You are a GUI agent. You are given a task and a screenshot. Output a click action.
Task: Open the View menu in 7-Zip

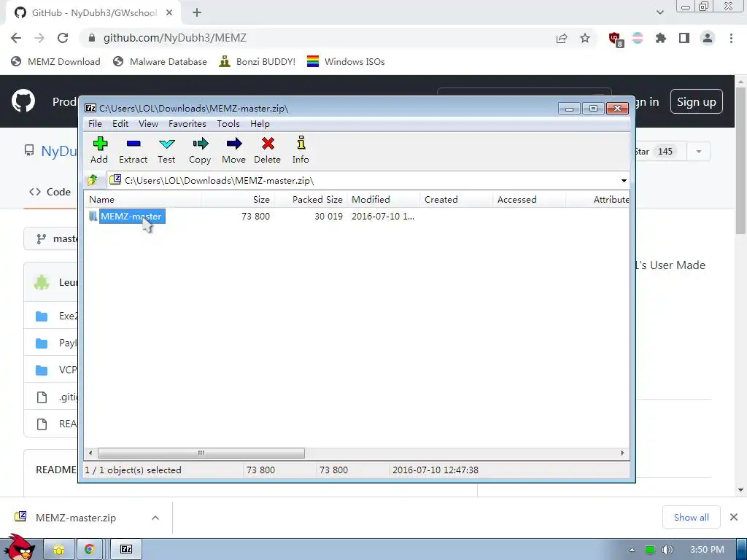pyautogui.click(x=148, y=124)
